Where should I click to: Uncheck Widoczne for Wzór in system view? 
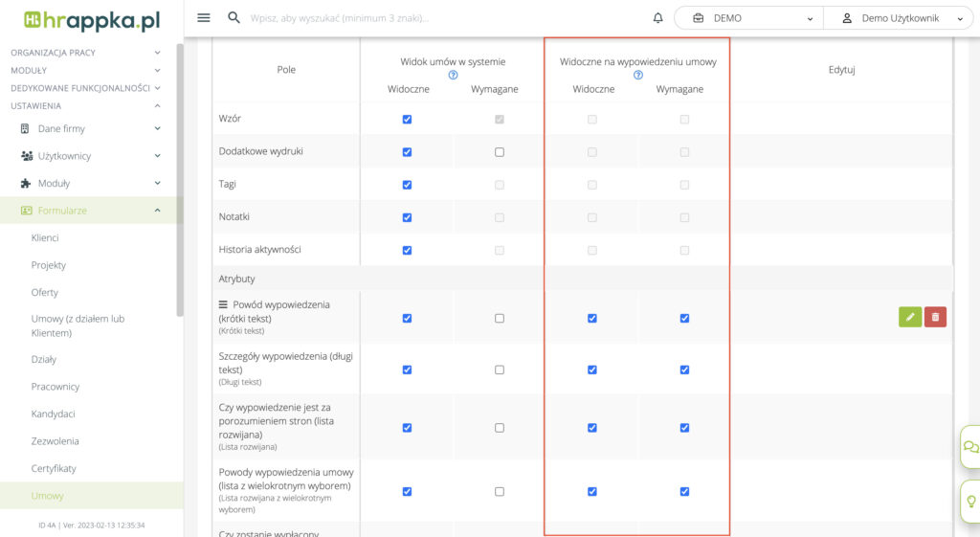click(x=407, y=120)
